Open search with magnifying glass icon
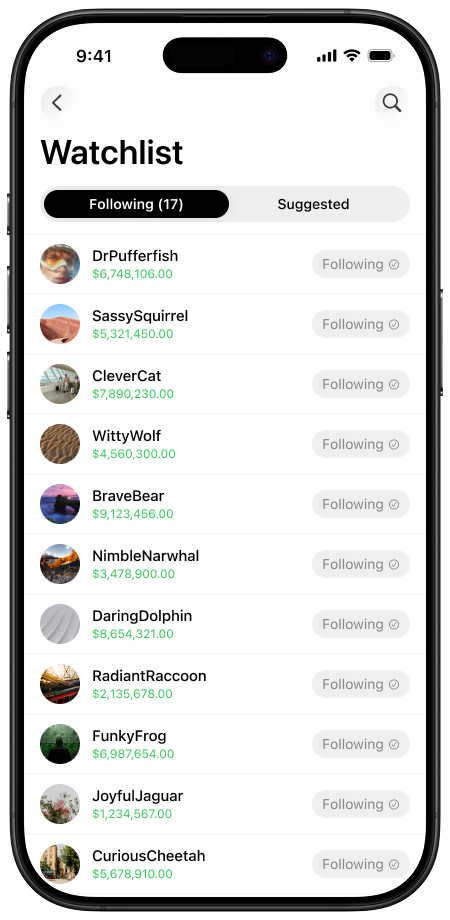The width and height of the screenshot is (450, 920). tap(392, 103)
